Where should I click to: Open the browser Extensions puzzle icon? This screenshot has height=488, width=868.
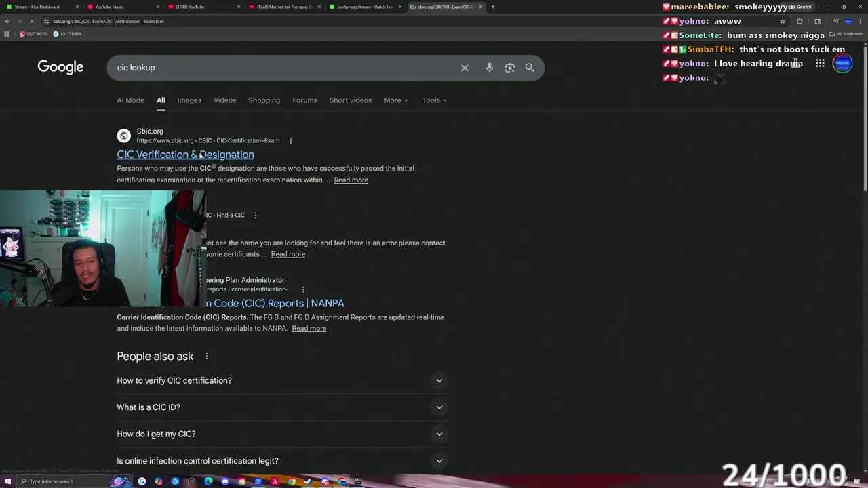(800, 21)
